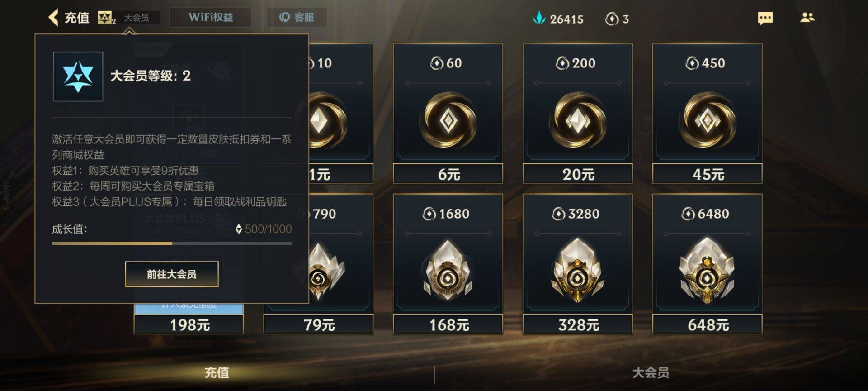868x391 pixels.
Task: Open the WiFi权益 button
Action: click(x=211, y=17)
